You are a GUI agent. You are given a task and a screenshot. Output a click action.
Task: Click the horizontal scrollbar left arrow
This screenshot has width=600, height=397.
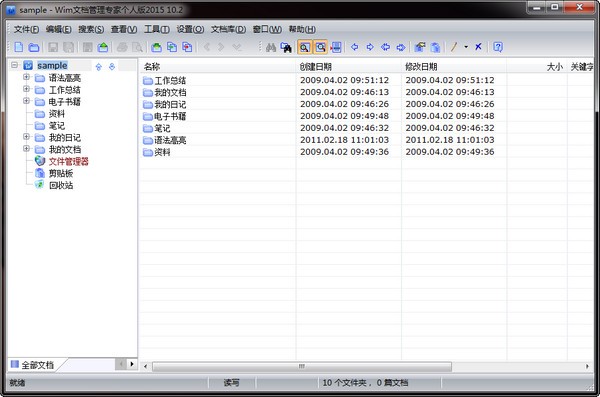[x=145, y=366]
